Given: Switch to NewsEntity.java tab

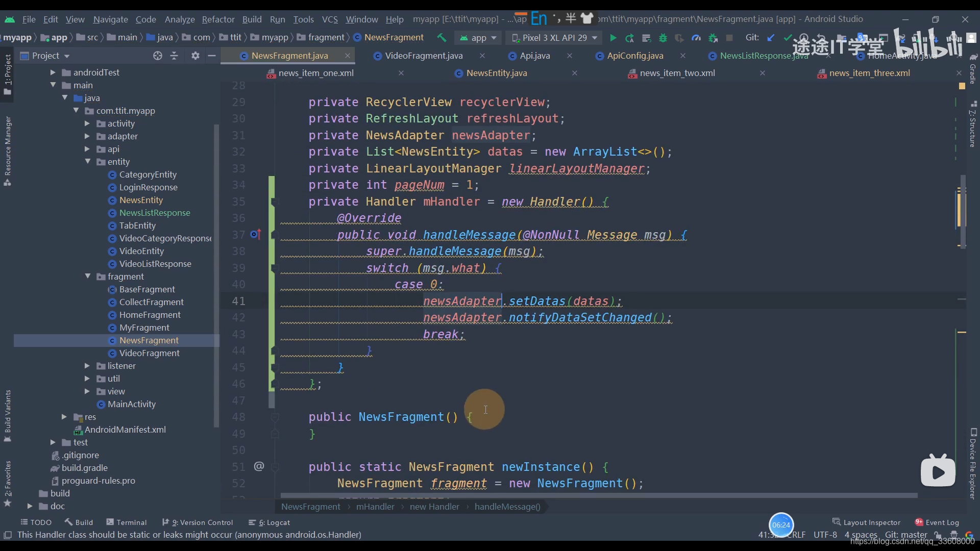Looking at the screenshot, I should [x=496, y=73].
